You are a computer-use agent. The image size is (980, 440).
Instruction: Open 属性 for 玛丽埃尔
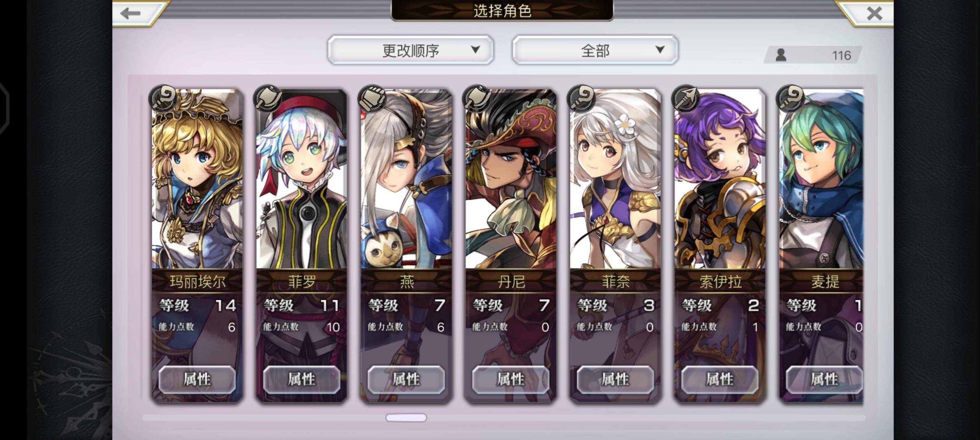(197, 379)
